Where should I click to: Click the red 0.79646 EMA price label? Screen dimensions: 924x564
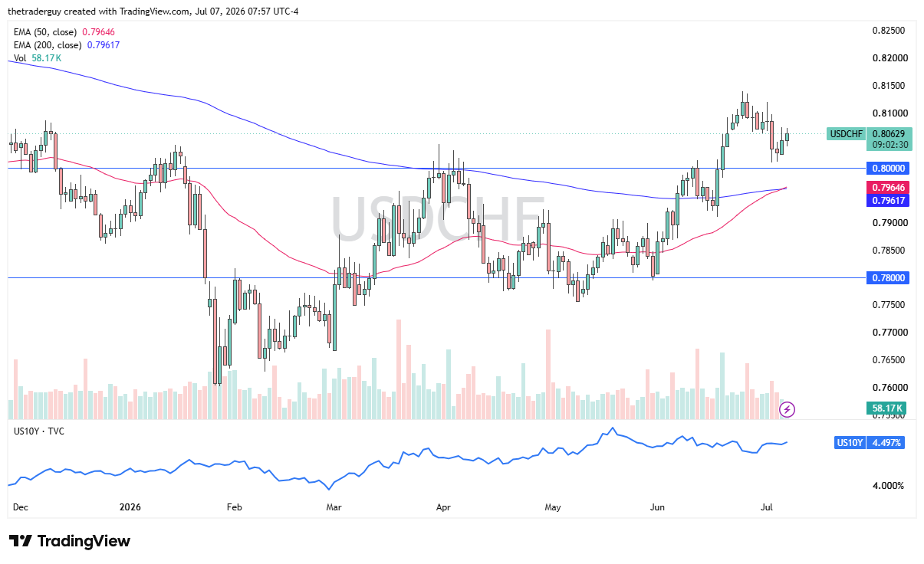888,188
